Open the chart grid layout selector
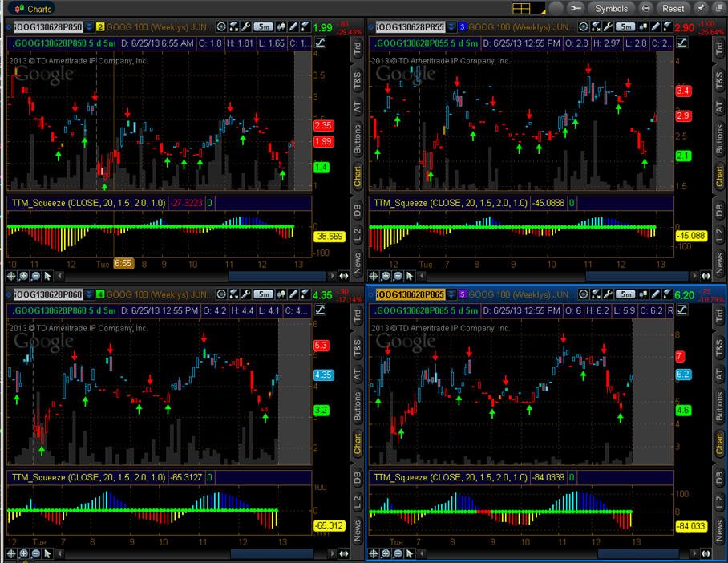Screen dimensions: 728x563 pyautogui.click(x=528, y=8)
